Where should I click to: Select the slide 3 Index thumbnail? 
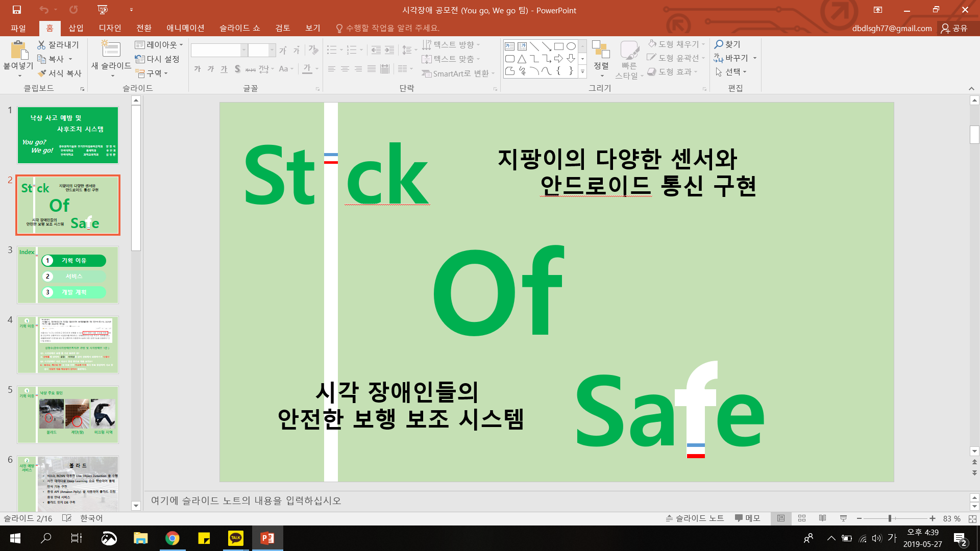tap(68, 275)
